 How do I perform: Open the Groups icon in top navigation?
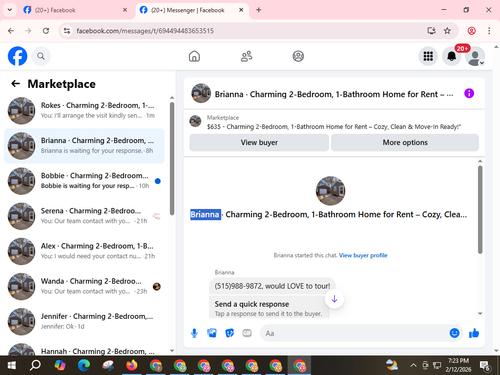coord(298,56)
